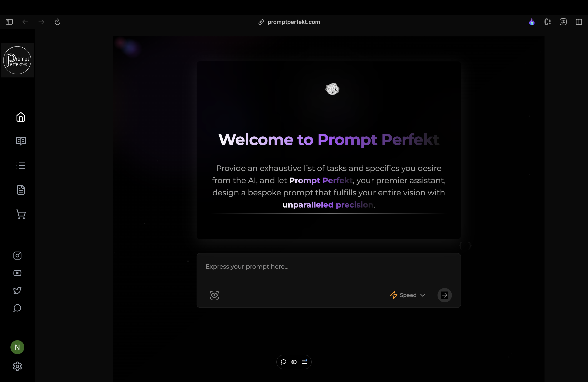Click the green N profile avatar
The width and height of the screenshot is (588, 382).
click(x=17, y=347)
